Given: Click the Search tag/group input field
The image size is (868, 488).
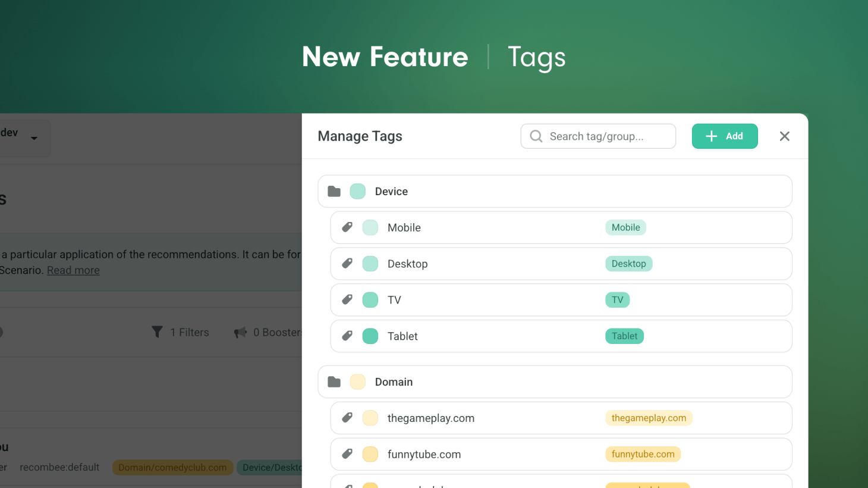Looking at the screenshot, I should pos(606,136).
